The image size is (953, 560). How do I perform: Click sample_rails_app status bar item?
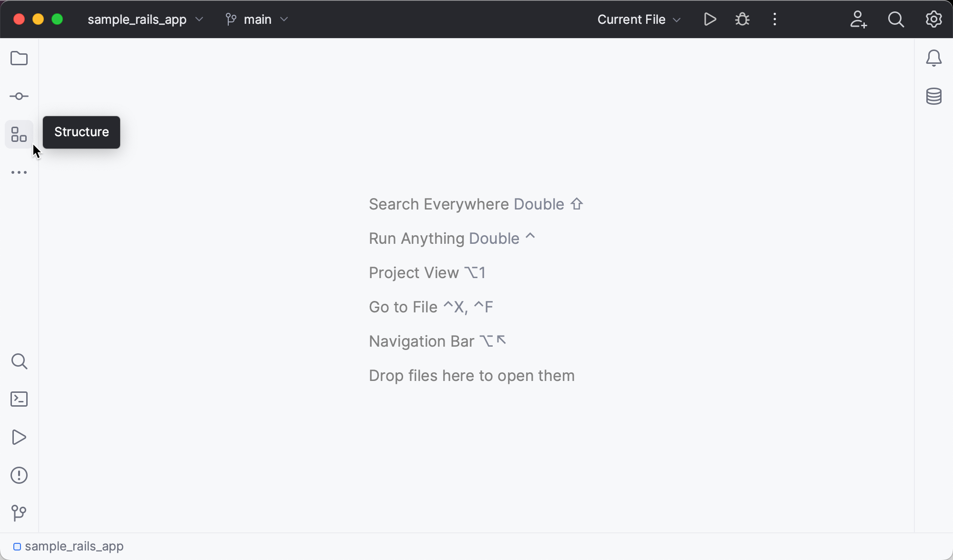click(x=73, y=546)
